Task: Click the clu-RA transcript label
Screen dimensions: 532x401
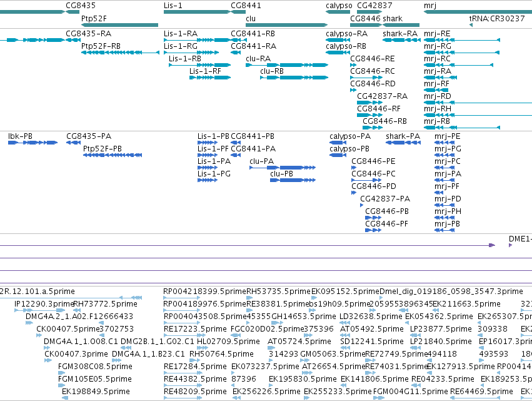Action: tap(258, 59)
